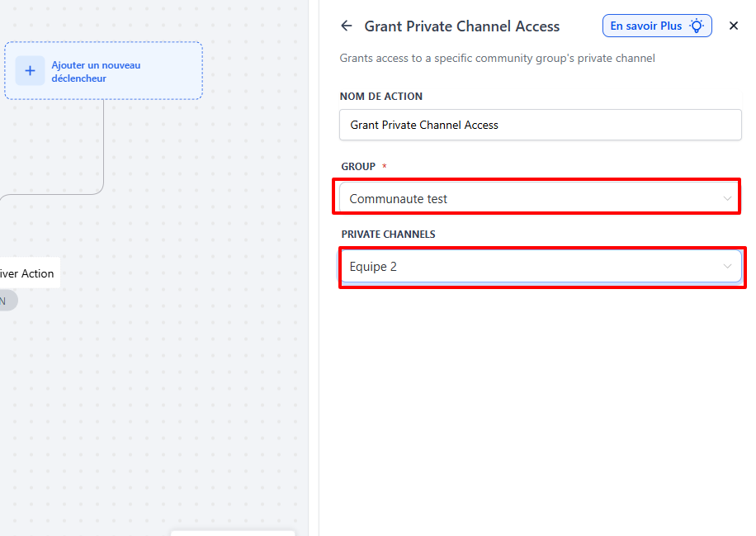The height and width of the screenshot is (536, 756).
Task: Click the plus icon on the trigger card
Action: (31, 71)
